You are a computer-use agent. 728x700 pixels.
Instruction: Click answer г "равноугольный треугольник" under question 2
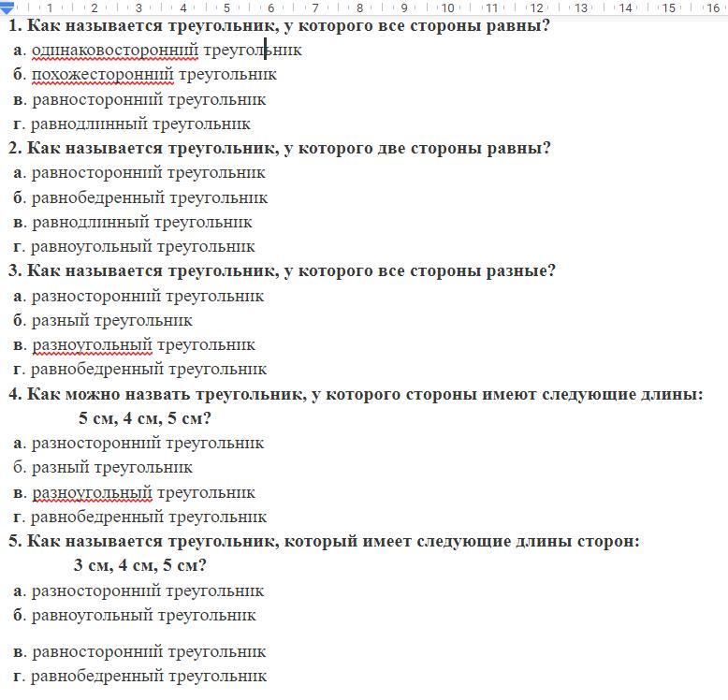[142, 247]
